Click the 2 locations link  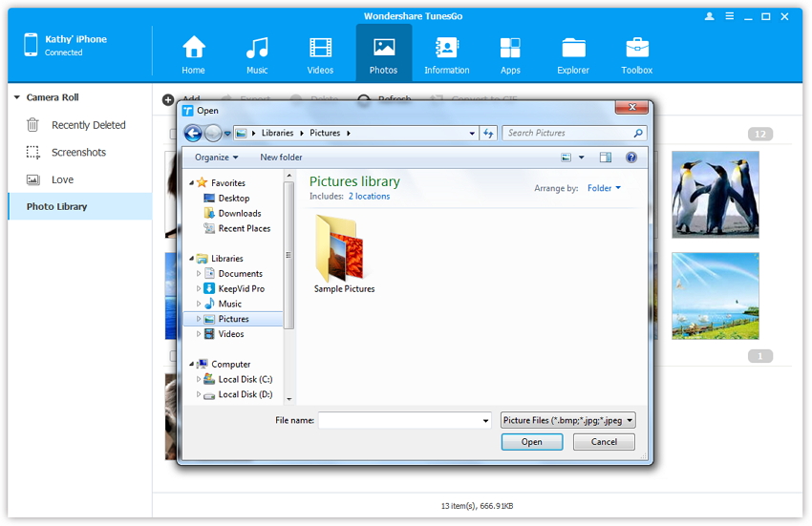[x=369, y=197]
